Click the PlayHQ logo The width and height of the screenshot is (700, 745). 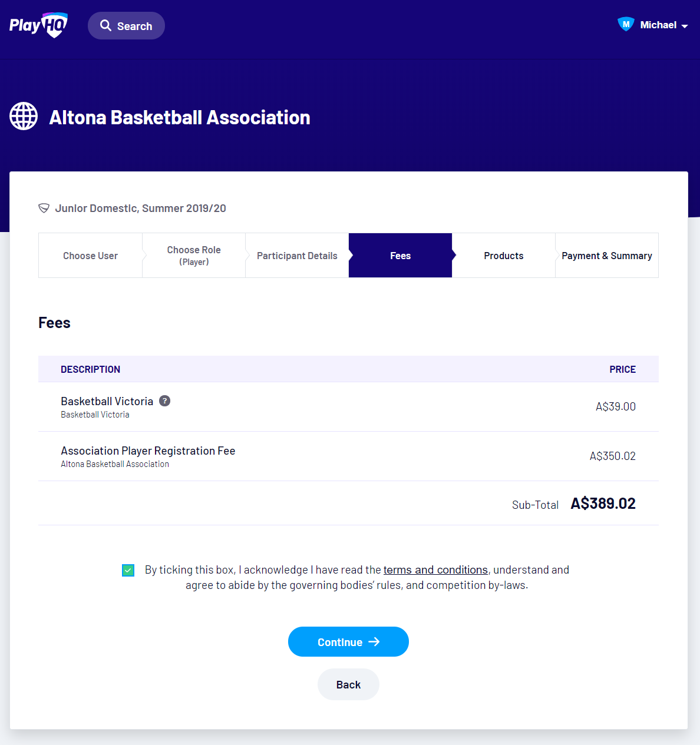point(38,25)
